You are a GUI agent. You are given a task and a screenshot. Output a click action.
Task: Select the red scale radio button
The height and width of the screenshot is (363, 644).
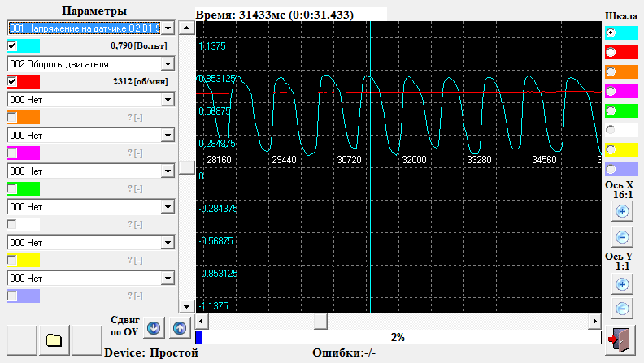click(x=611, y=52)
